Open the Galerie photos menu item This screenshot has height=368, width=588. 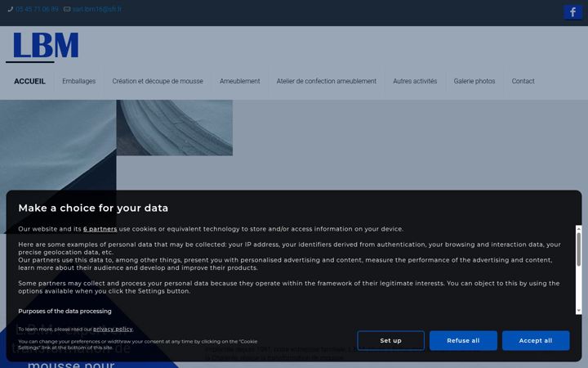474,81
